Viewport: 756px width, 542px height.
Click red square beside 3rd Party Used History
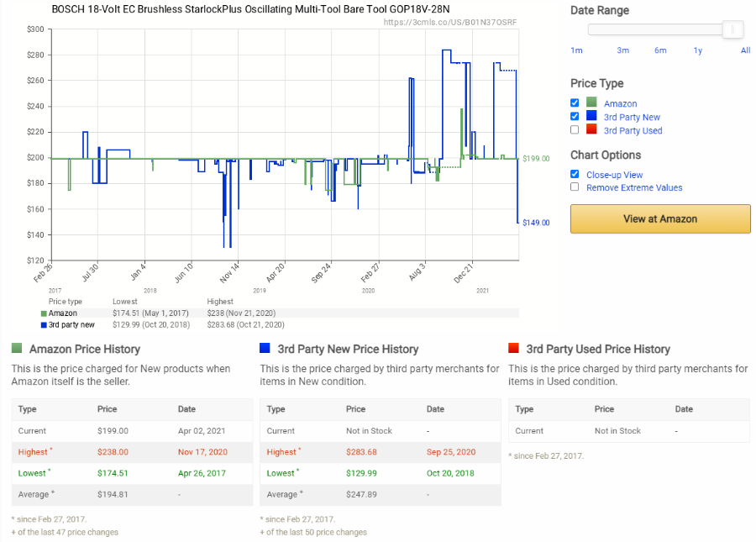513,348
